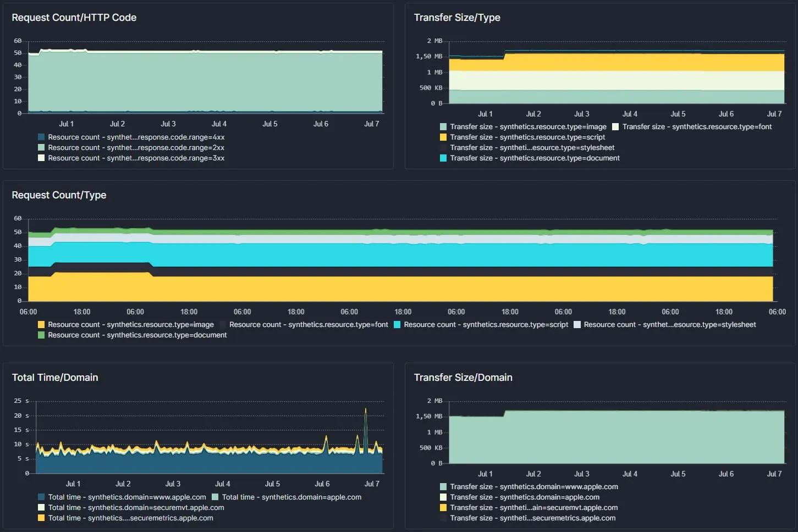Toggle Transfer size resource.type=font legend label
The image size is (798, 532).
tap(697, 127)
